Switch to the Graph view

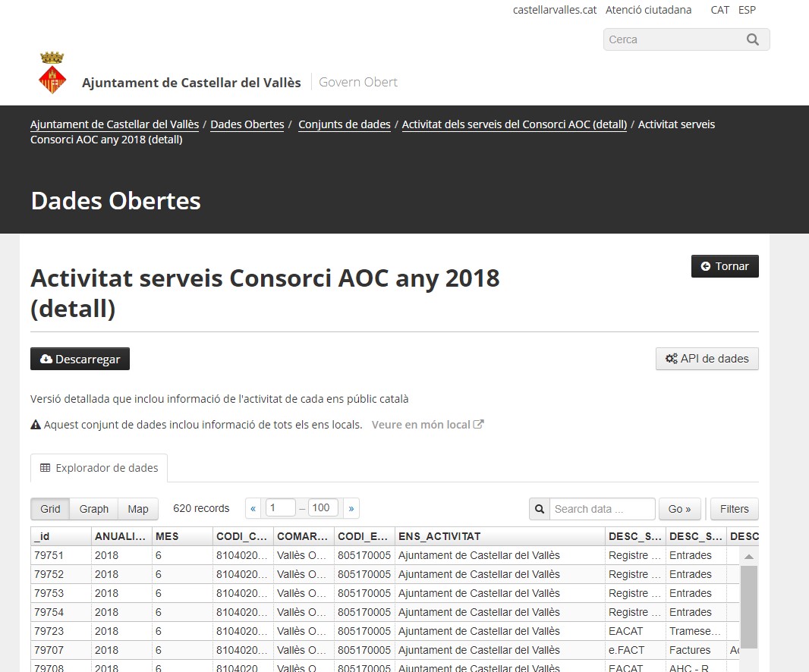94,509
